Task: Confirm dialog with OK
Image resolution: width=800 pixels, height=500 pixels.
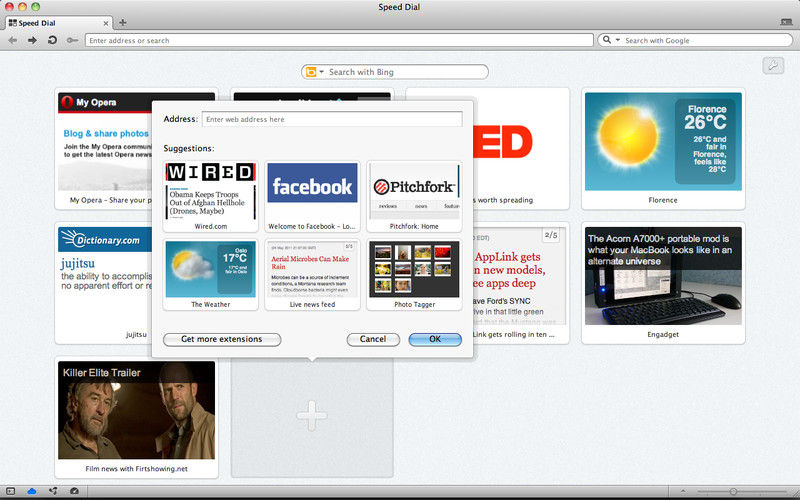Action: 435,339
